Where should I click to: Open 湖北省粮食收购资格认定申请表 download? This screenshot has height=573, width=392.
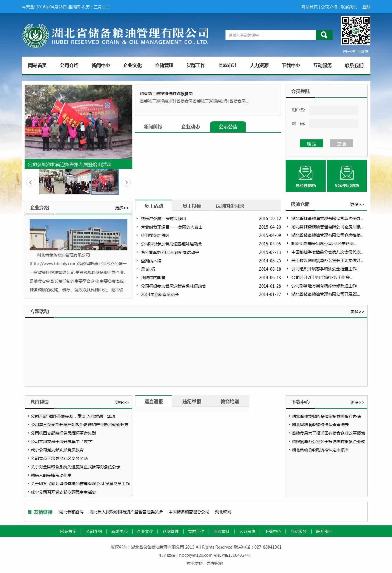point(320,425)
